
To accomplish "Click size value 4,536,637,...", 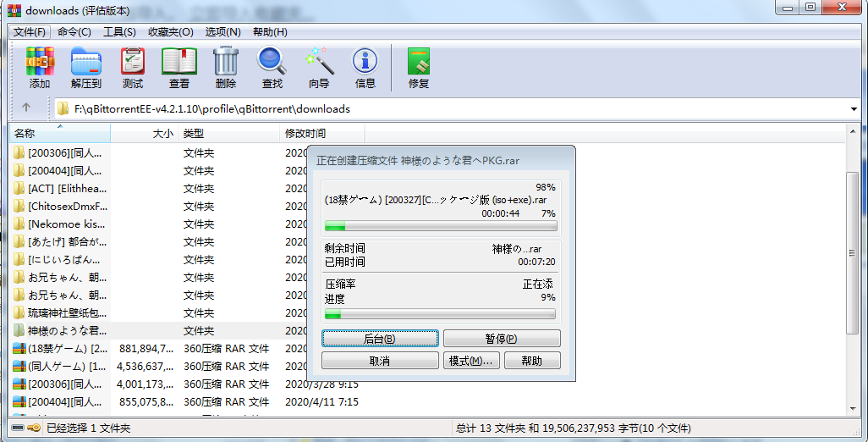I will pos(145,366).
